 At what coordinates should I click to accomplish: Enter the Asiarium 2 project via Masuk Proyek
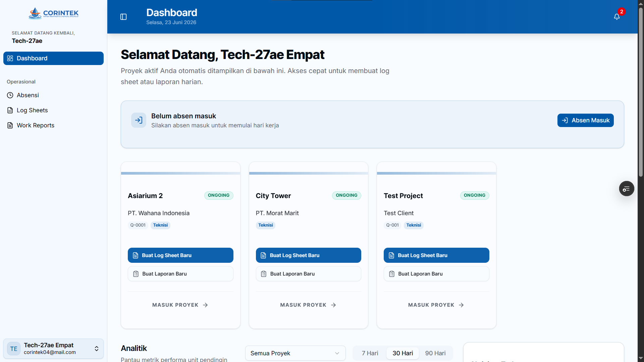pos(180,305)
